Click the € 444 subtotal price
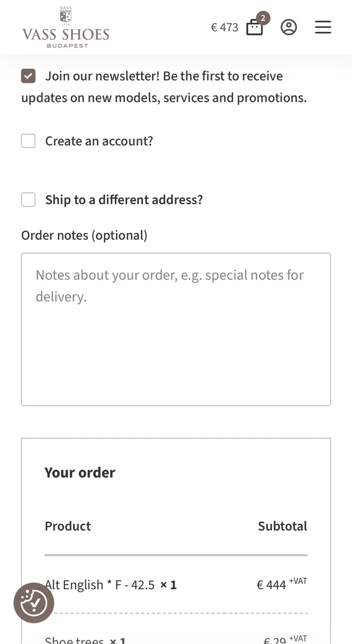This screenshot has height=644, width=352. 272,586
